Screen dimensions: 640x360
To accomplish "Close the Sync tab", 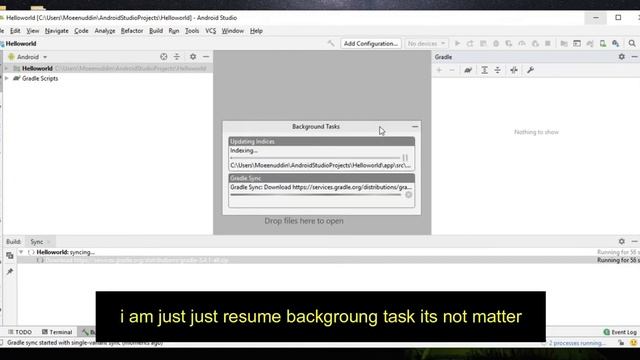I will pos(49,242).
